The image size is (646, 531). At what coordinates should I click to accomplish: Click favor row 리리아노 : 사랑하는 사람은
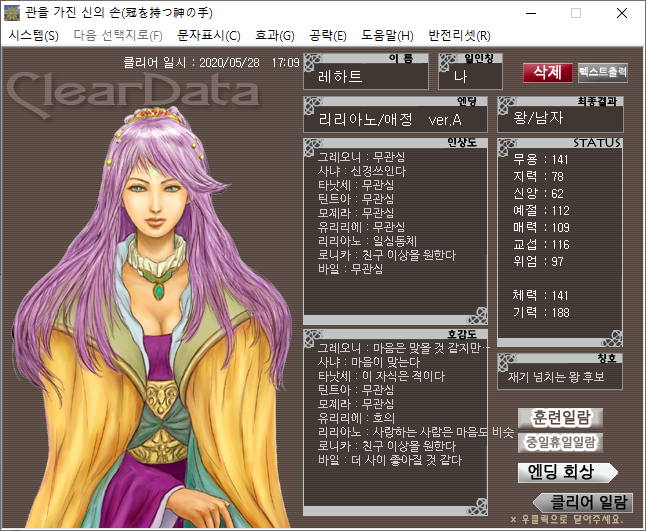click(x=415, y=432)
